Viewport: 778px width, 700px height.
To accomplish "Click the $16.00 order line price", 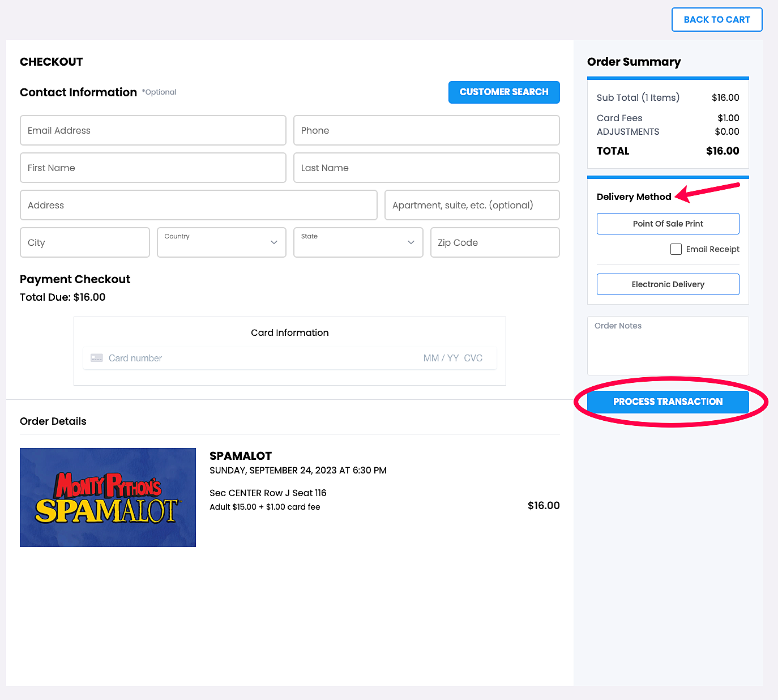I will click(544, 505).
